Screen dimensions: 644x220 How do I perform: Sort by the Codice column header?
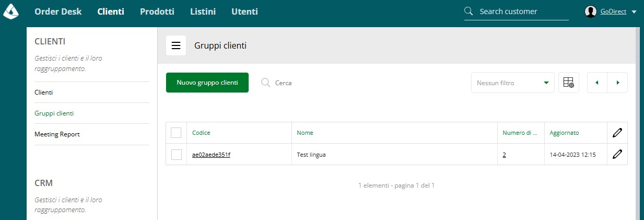click(201, 133)
